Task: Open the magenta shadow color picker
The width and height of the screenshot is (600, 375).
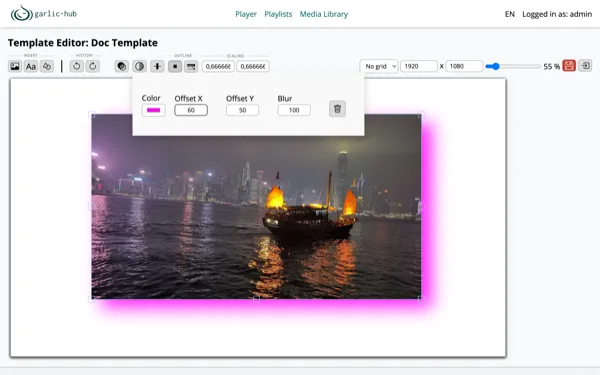Action: 153,110
